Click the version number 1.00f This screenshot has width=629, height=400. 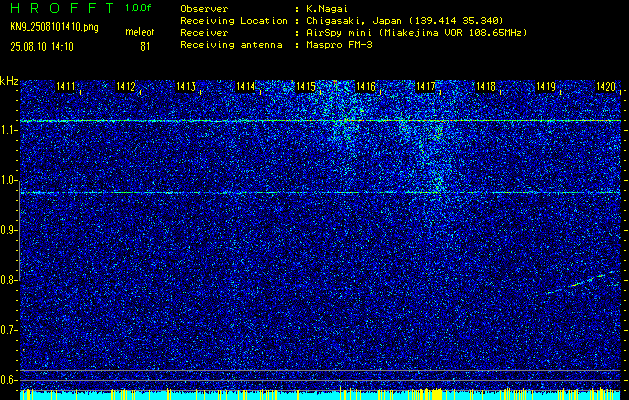coord(138,8)
